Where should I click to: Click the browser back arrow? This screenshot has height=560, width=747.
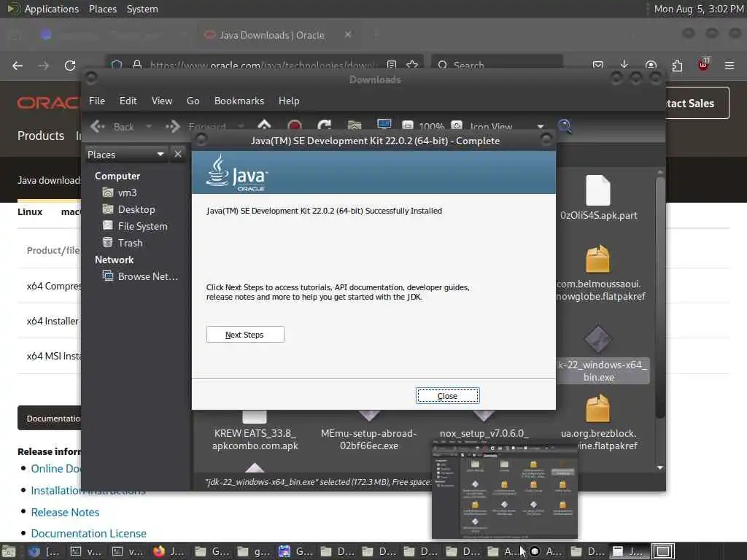click(18, 65)
